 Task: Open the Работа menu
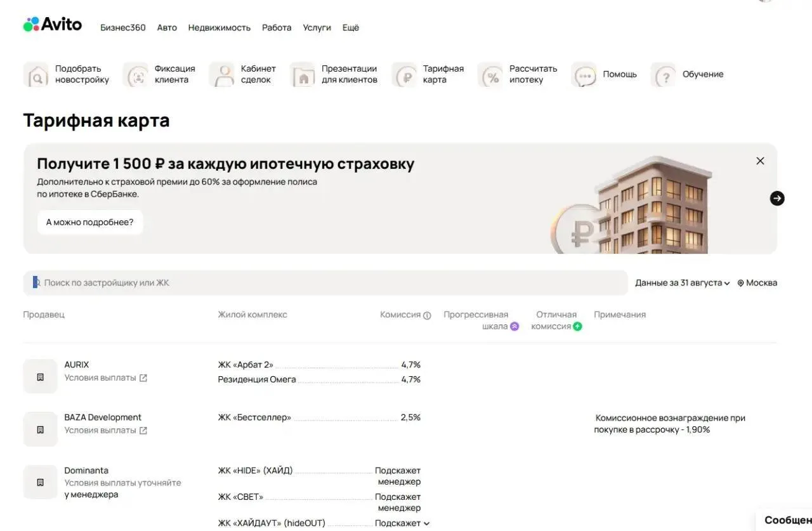277,27
